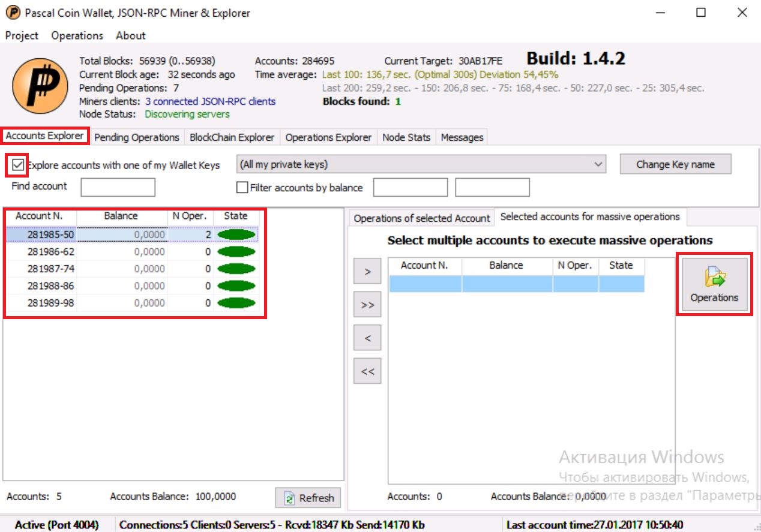Screen dimensions: 761x532
Task: Switch to the Node Stats tab
Action: pyautogui.click(x=406, y=137)
